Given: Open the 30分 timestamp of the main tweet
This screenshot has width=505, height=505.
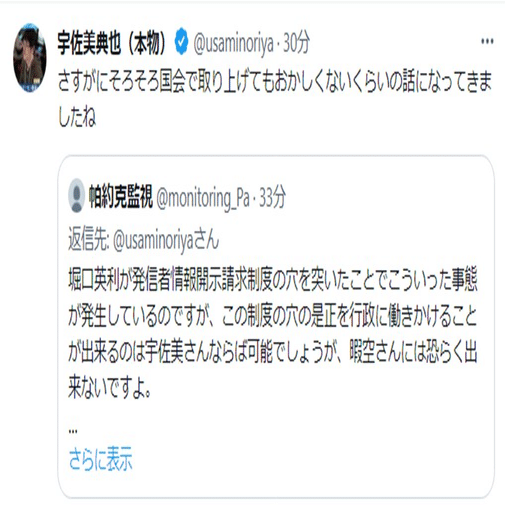Looking at the screenshot, I should pos(296,43).
